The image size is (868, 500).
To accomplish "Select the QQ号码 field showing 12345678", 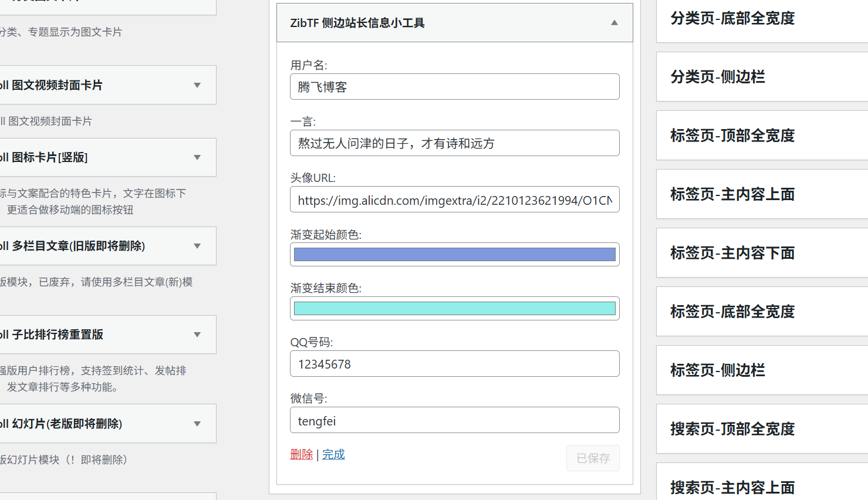I will [x=454, y=363].
